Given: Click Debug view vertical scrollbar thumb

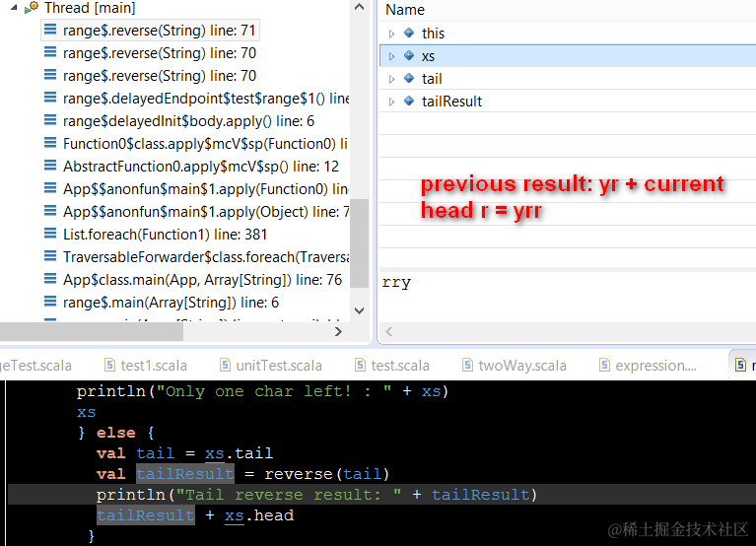Looking at the screenshot, I should (359, 242).
